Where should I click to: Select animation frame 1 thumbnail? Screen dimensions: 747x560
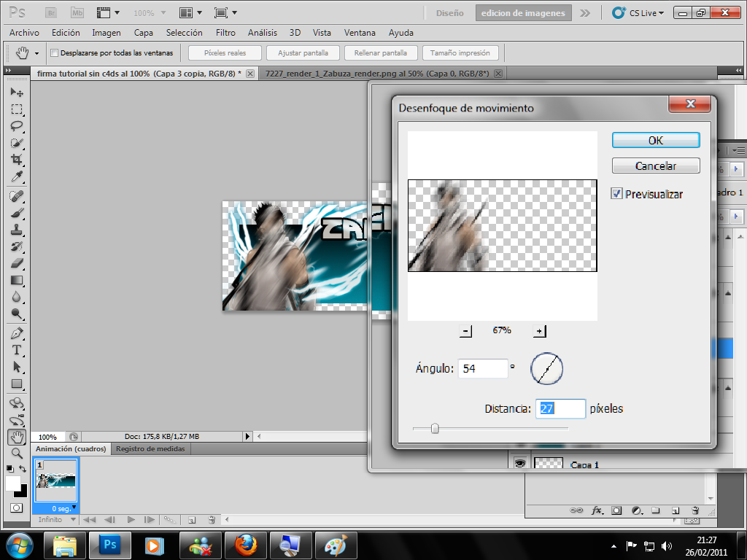pos(55,481)
